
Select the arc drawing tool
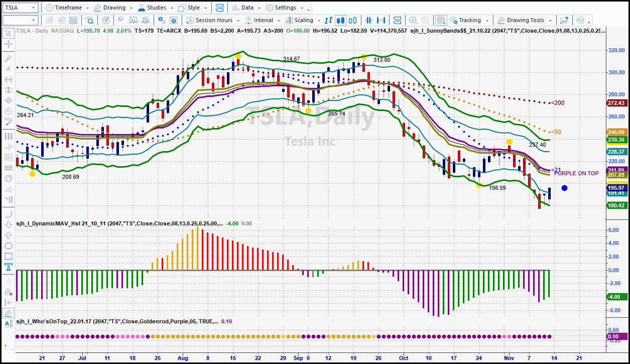coord(8,214)
